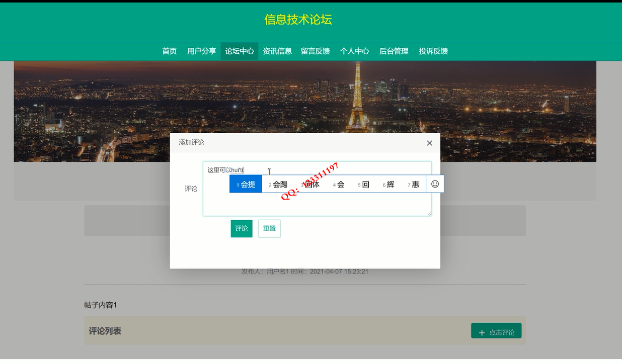Pick IME candidate 7 惠

click(x=414, y=185)
